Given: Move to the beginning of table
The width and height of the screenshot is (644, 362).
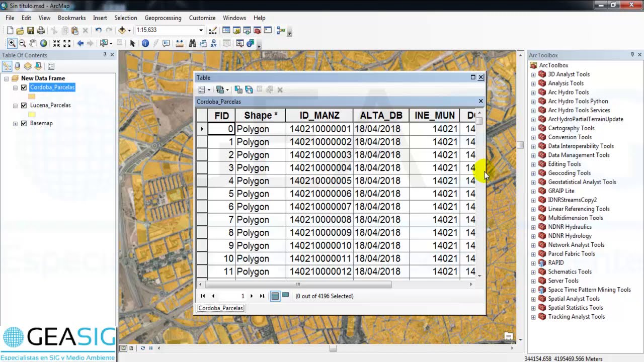Looking at the screenshot, I should (203, 296).
